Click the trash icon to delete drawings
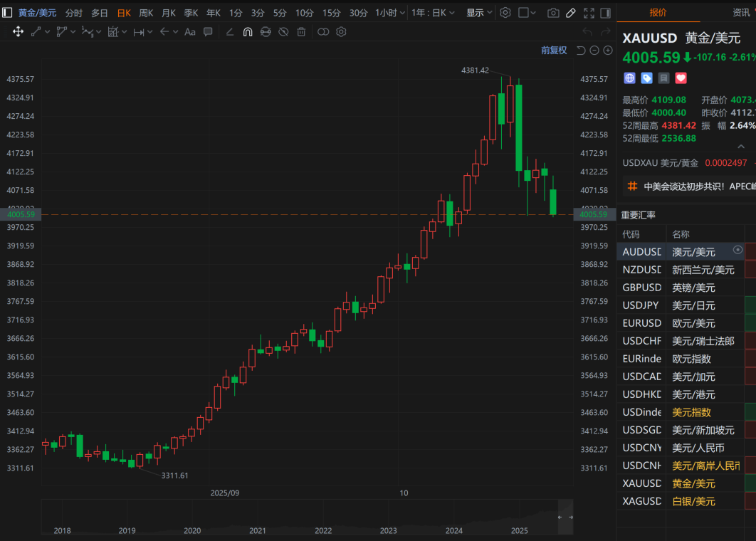 click(x=301, y=31)
